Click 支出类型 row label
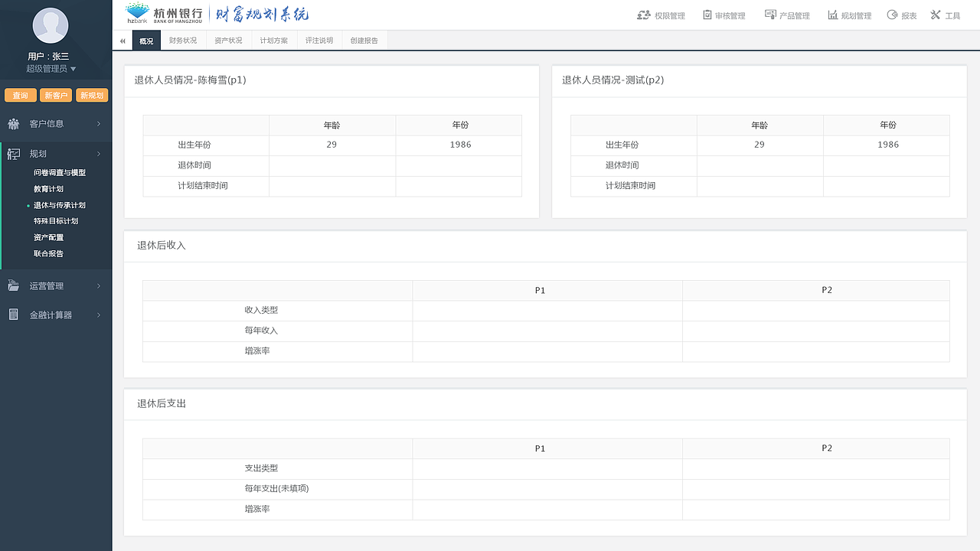The width and height of the screenshot is (980, 551). (x=261, y=468)
